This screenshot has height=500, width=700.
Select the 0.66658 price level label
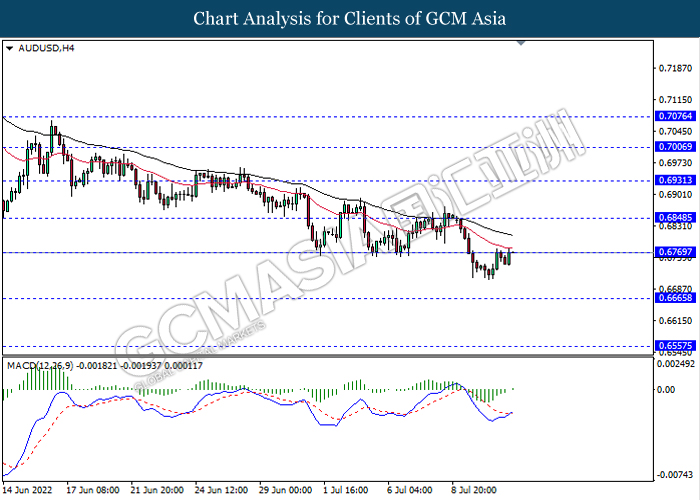pyautogui.click(x=675, y=298)
